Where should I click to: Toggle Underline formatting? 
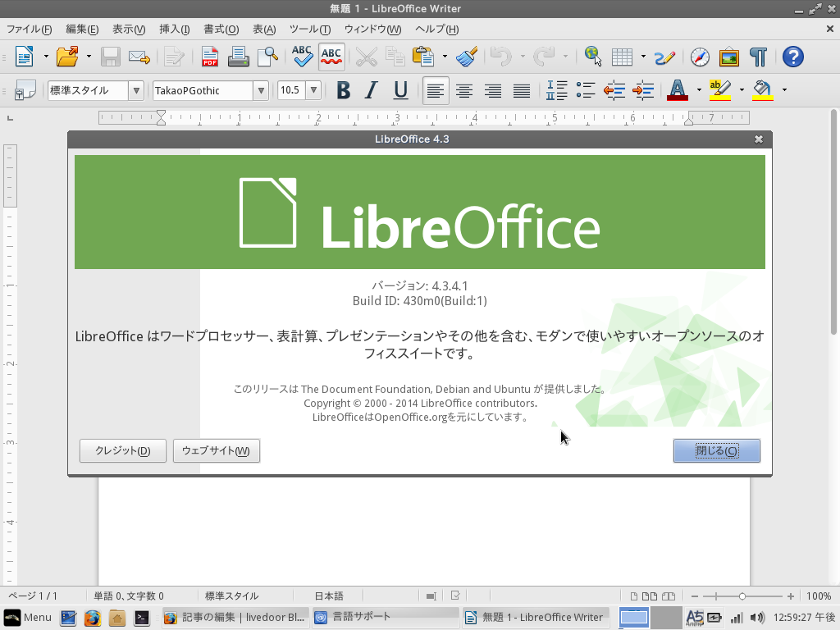[x=400, y=90]
